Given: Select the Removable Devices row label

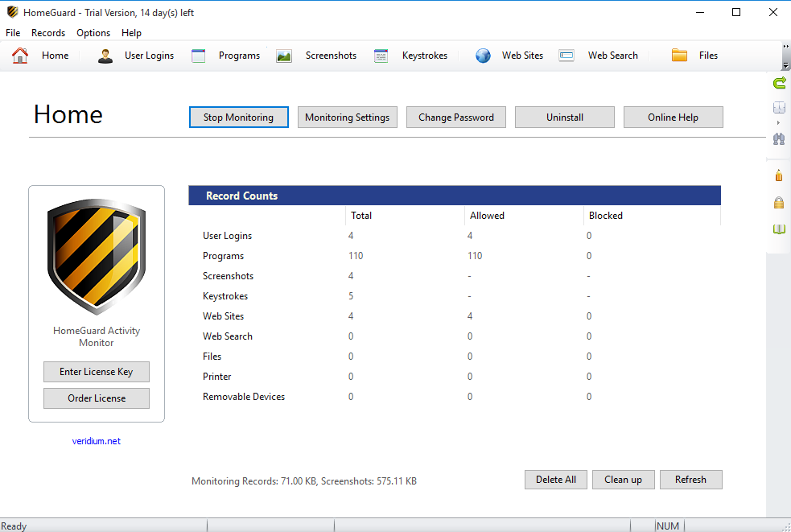Looking at the screenshot, I should tap(244, 397).
